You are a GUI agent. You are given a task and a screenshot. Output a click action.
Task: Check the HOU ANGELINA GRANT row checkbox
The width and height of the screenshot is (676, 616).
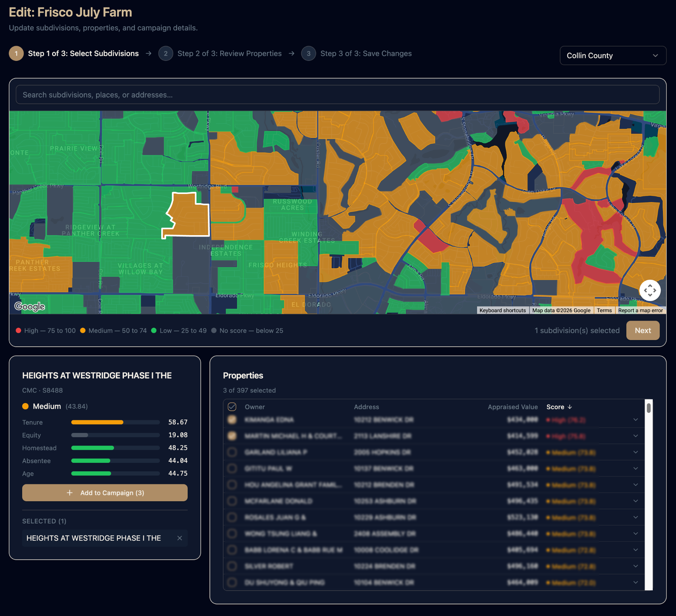[232, 485]
